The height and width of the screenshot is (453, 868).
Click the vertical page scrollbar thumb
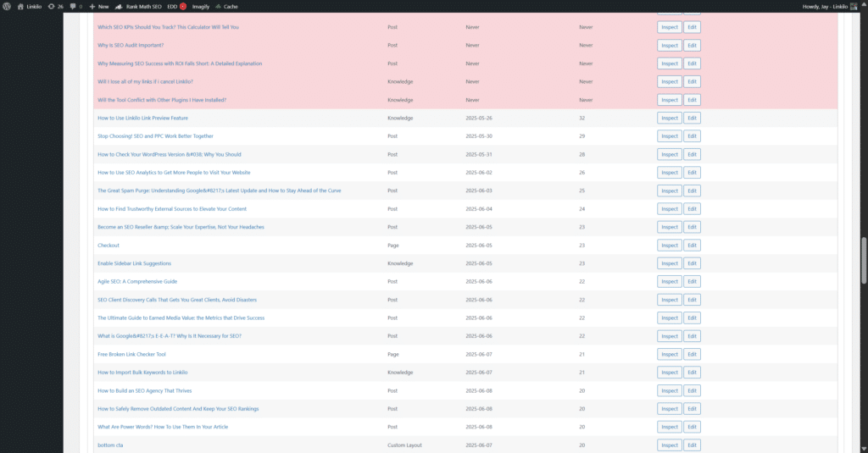coord(864,261)
